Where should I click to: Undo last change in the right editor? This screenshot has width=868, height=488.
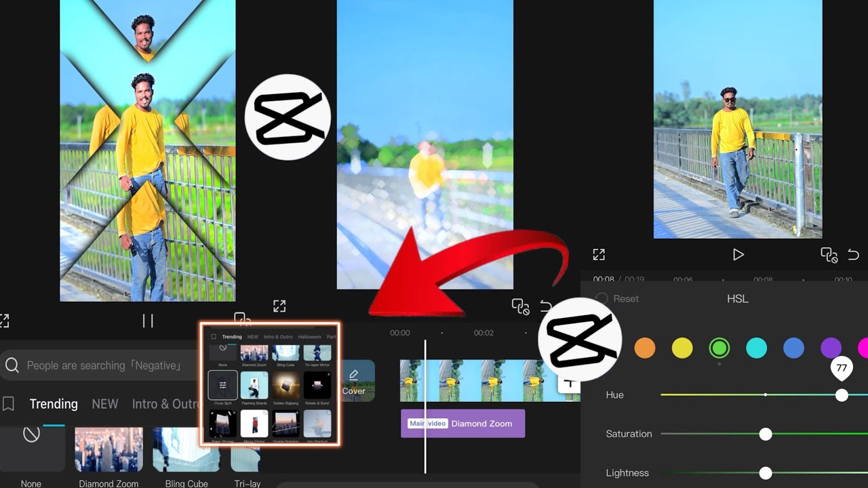tap(853, 255)
